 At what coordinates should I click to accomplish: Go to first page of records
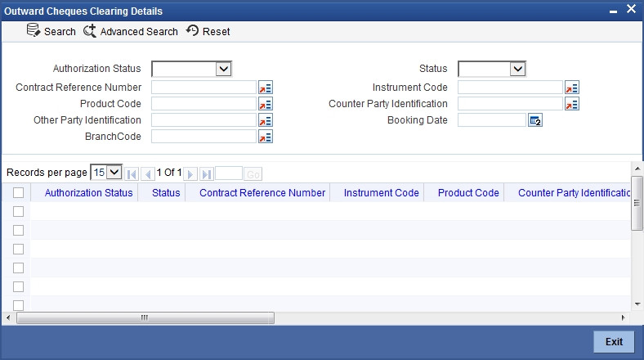(132, 174)
